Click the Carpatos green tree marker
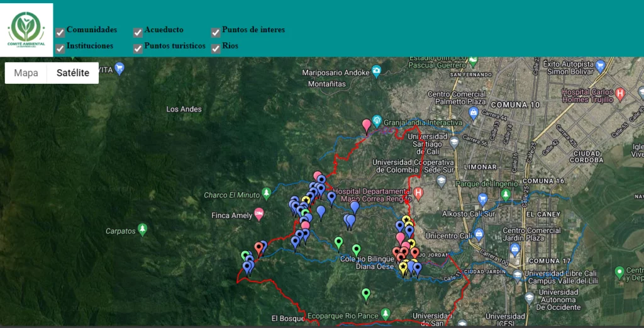The width and height of the screenshot is (644, 328). tap(143, 229)
